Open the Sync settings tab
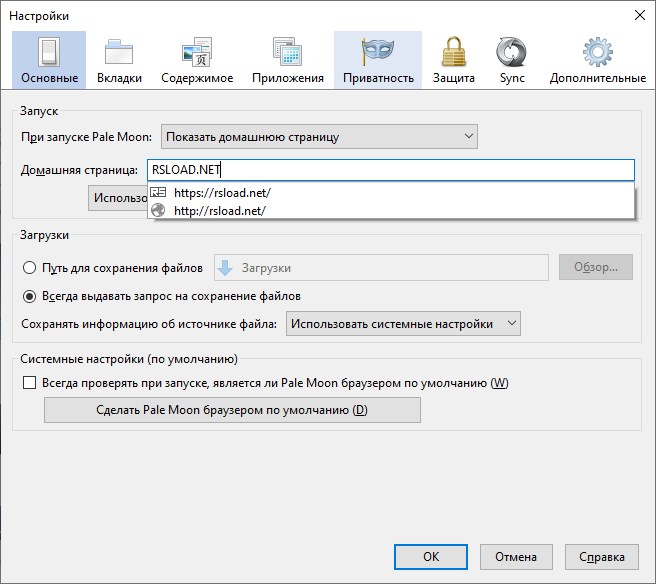Image resolution: width=656 pixels, height=584 pixels. click(x=512, y=60)
